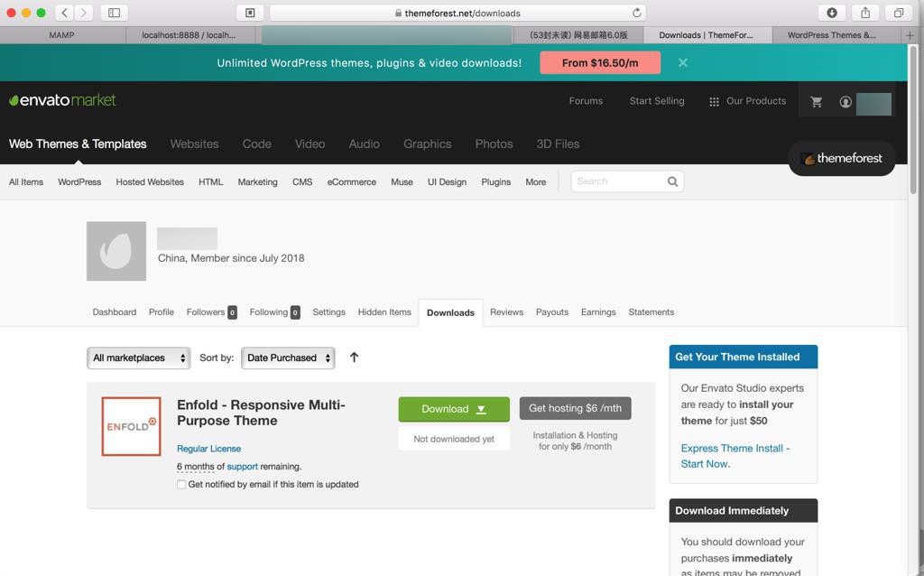
Task: Toggle the Safari sidebar button
Action: tap(115, 13)
